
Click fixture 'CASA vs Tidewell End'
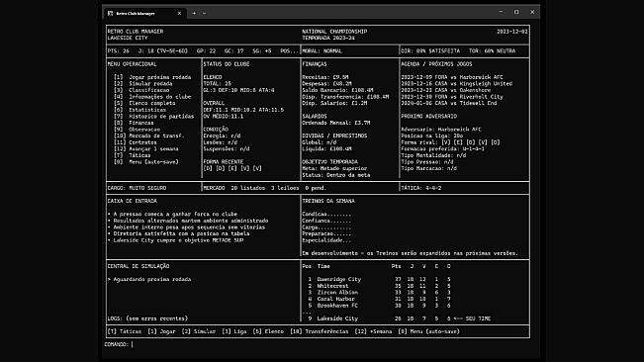click(449, 104)
